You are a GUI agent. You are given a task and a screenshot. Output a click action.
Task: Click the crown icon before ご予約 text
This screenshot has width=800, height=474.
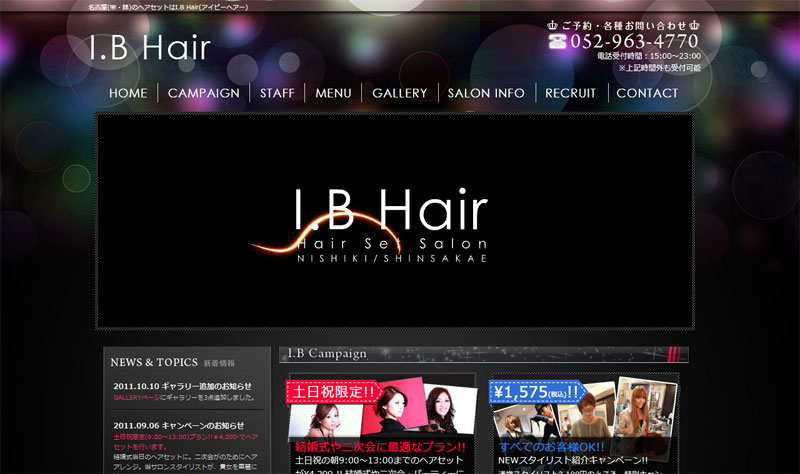click(553, 25)
